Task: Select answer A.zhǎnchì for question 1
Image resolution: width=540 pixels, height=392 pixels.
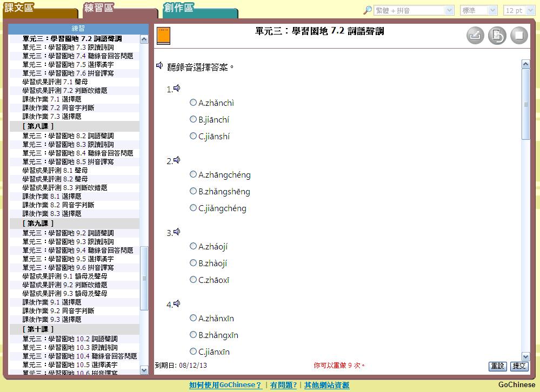Action: pyautogui.click(x=193, y=103)
